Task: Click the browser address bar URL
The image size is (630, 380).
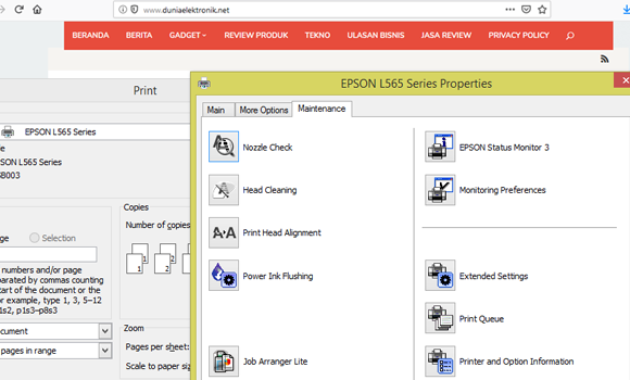Action: [186, 10]
